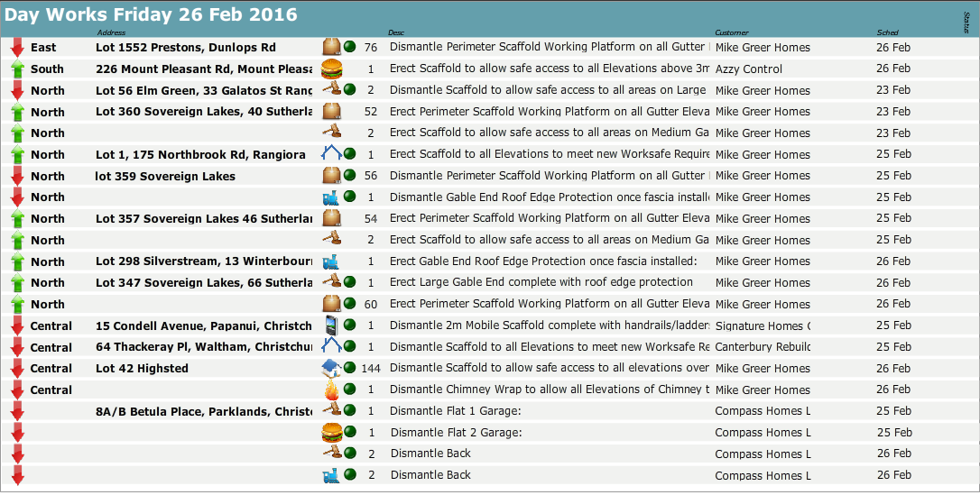Click the red down arrow in Lot 56 Elm Green row
This screenshot has width=980, height=495.
point(17,90)
